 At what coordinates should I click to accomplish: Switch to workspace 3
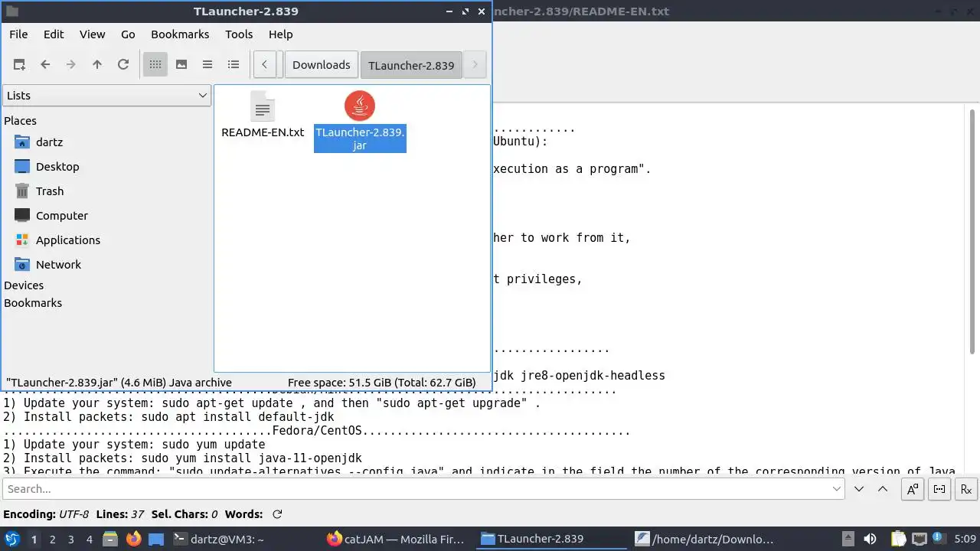[70, 540]
